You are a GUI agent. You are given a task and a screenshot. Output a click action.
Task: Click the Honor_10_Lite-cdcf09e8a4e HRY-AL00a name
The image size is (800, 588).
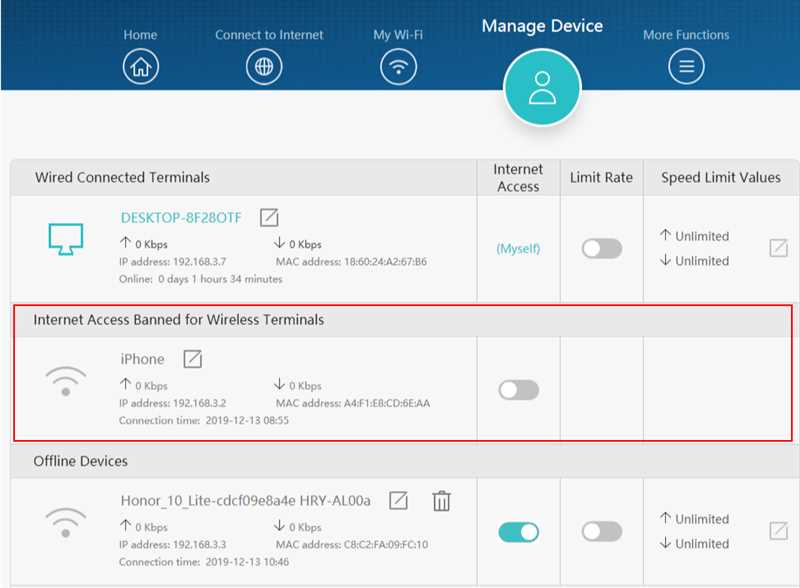coord(245,501)
